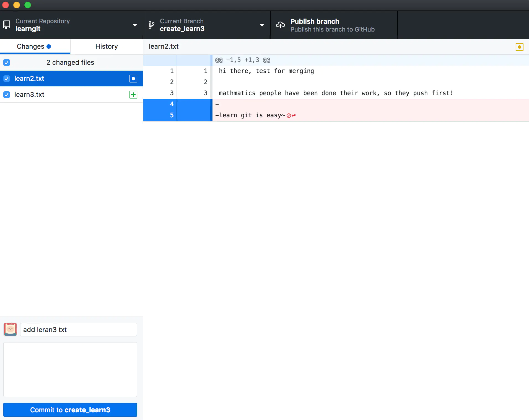Viewport: 529px width, 420px height.
Task: Click modified status icon on learn2.txt row
Action: click(133, 79)
